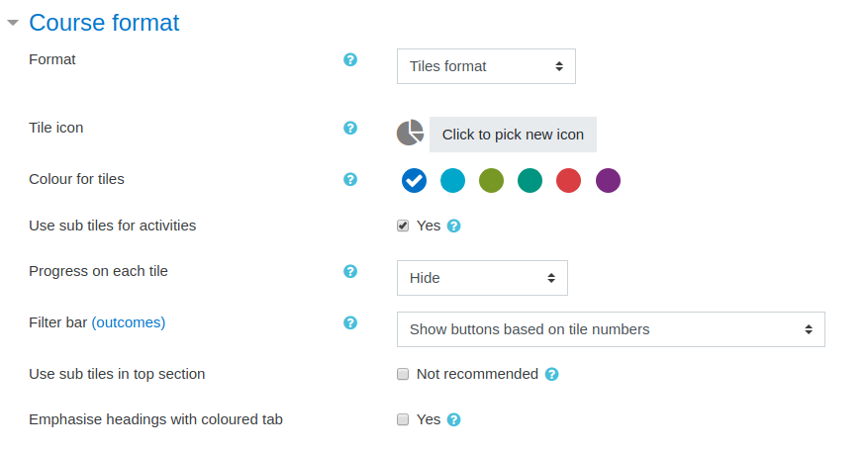Show help beside Not recommended checkbox
Viewport: 868px width, 454px height.
click(x=551, y=374)
